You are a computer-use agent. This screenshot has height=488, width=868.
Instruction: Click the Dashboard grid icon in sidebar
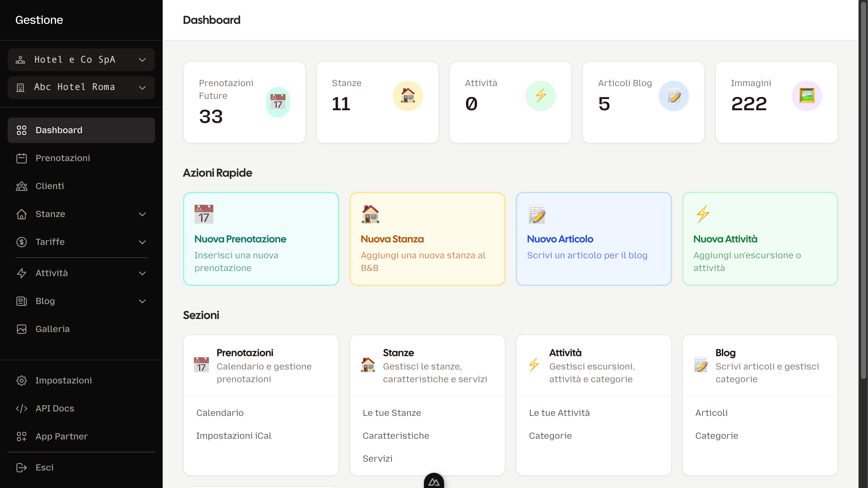pos(22,130)
